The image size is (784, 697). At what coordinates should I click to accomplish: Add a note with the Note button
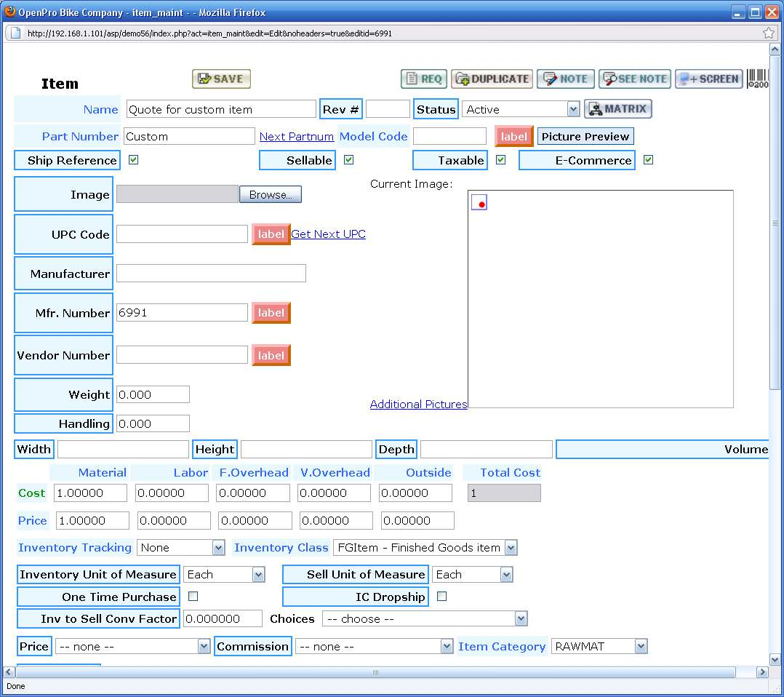tap(565, 79)
